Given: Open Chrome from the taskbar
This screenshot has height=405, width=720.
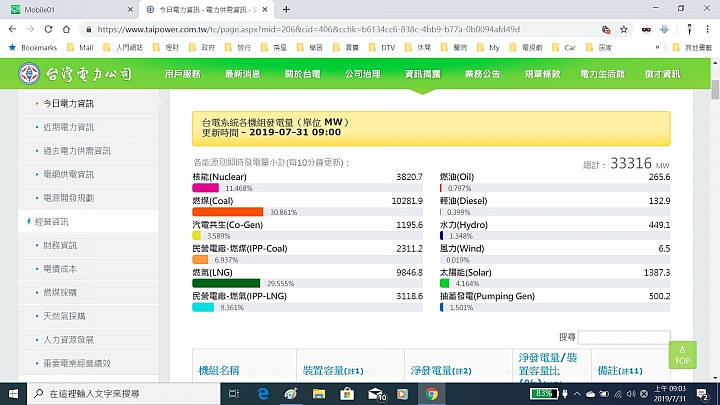Looking at the screenshot, I should [432, 394].
